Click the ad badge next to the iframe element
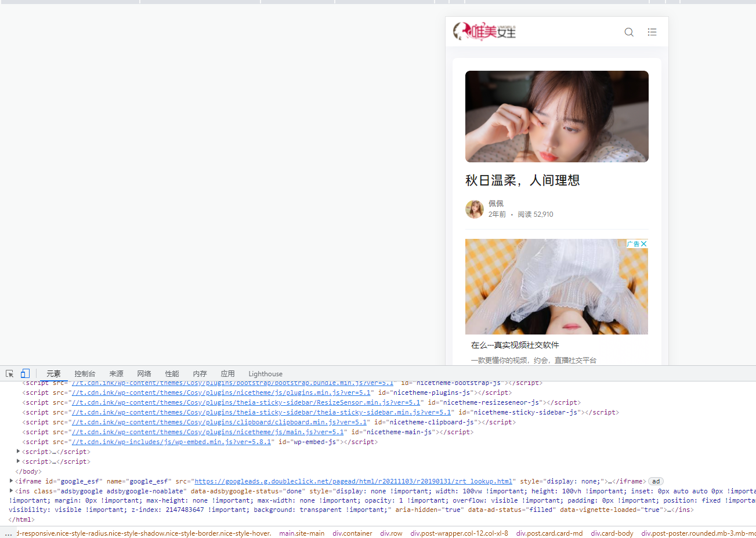Viewport: 756px width, 538px height. [x=656, y=481]
